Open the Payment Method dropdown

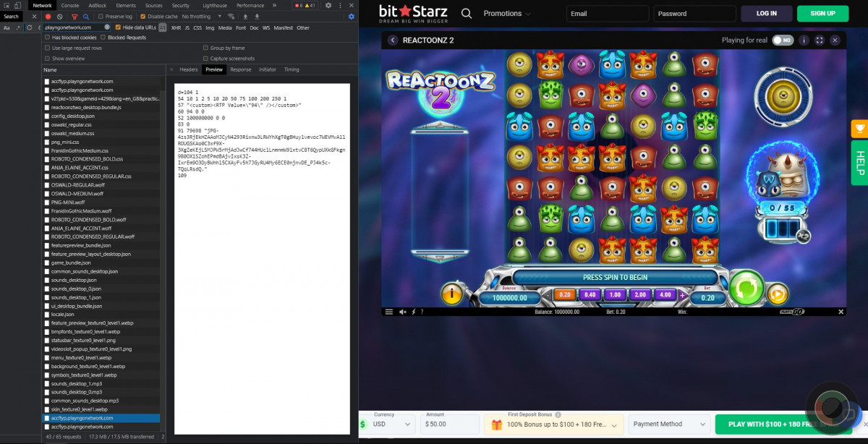[669, 424]
